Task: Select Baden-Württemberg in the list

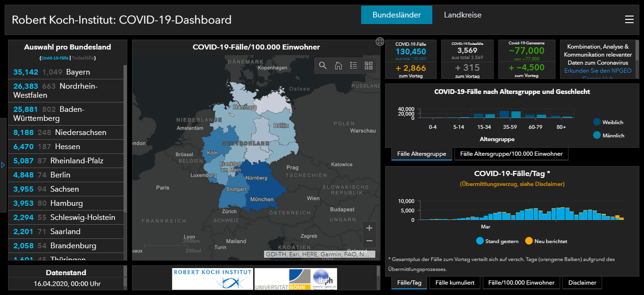Action: [x=66, y=114]
